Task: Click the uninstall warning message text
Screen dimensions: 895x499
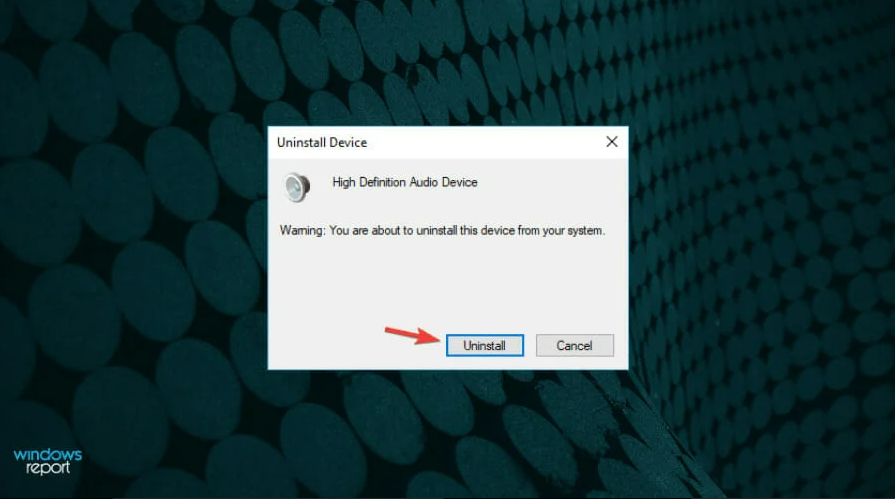Action: 442,231
